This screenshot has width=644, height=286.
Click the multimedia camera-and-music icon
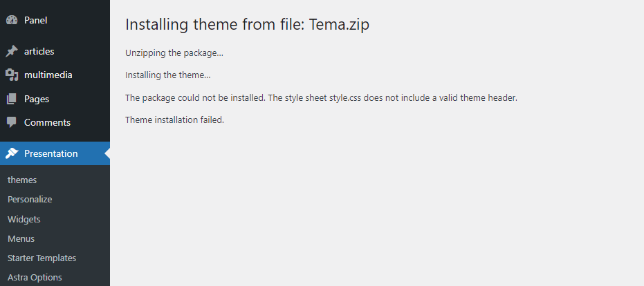12,75
